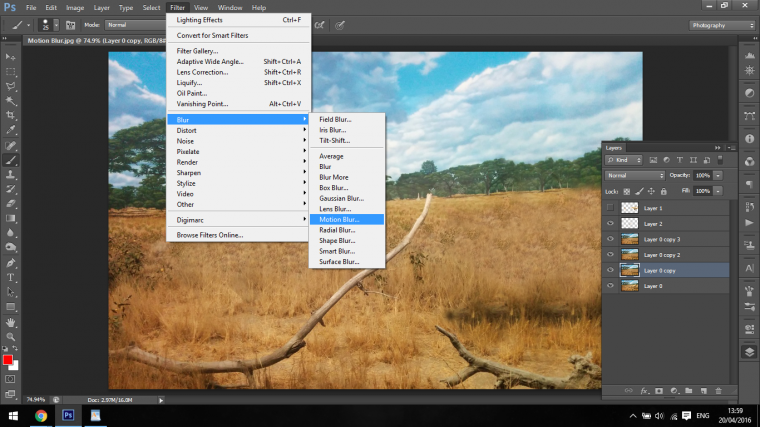Toggle lock image pixels
The image size is (760, 427).
(639, 191)
